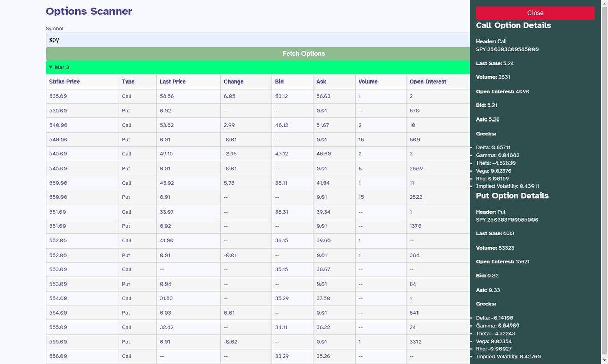Click open interest 670 in 535.00 Put row
Image resolution: width=608 pixels, height=364 pixels.
click(x=414, y=110)
